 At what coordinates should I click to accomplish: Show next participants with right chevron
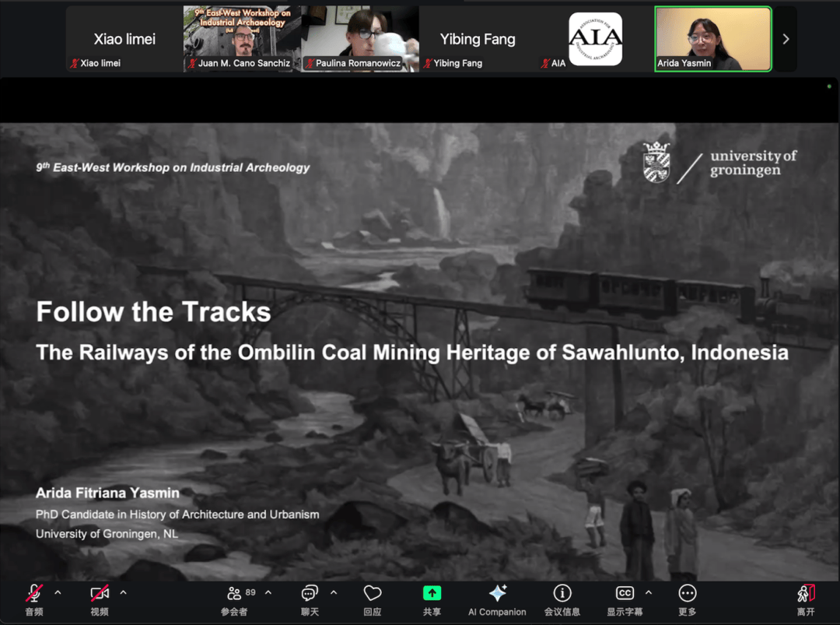[x=786, y=39]
